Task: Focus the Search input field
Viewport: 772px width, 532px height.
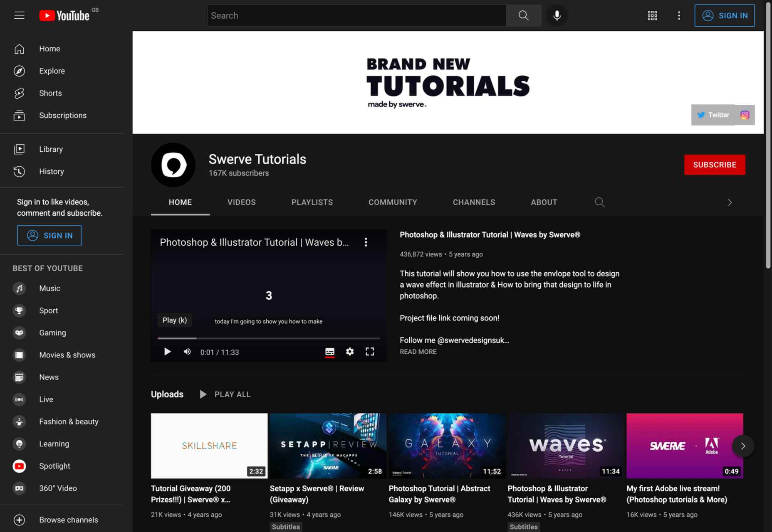Action: point(356,15)
